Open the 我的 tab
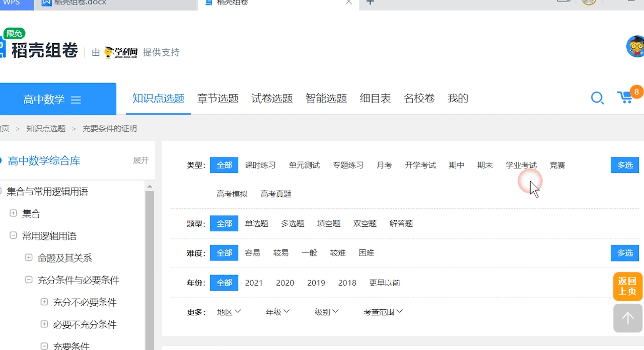The height and width of the screenshot is (350, 644). (458, 99)
